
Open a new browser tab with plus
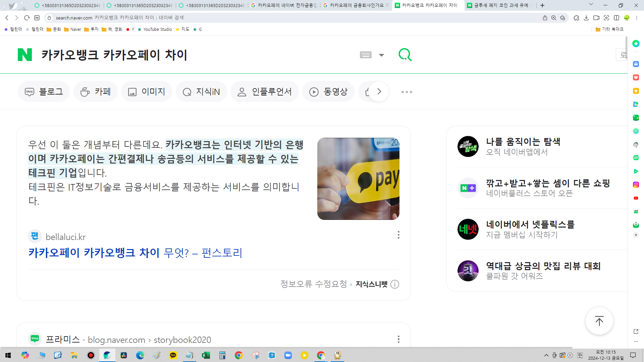click(542, 5)
